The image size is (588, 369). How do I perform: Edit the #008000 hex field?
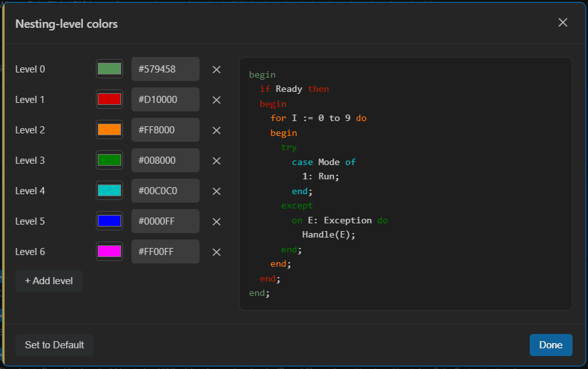(165, 160)
